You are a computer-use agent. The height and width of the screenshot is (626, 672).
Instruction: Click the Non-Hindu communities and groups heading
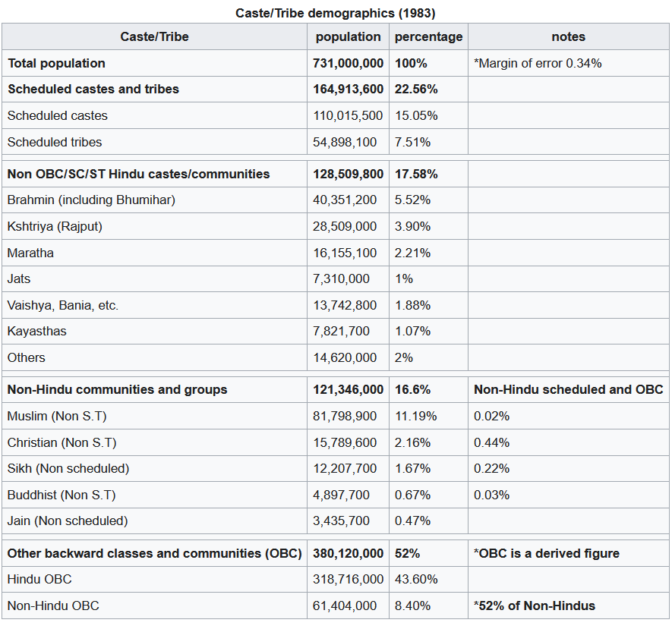(x=117, y=389)
